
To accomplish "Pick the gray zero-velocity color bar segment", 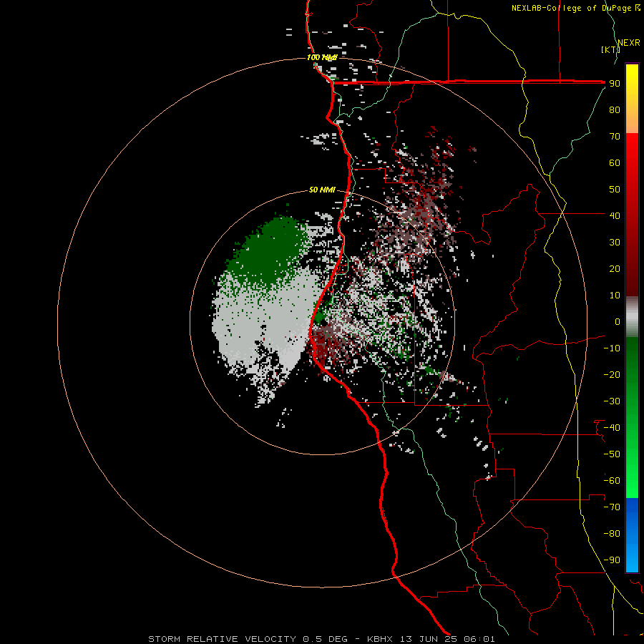I will tap(632, 317).
